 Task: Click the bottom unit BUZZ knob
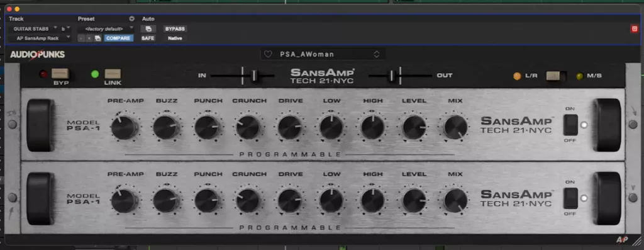click(165, 201)
